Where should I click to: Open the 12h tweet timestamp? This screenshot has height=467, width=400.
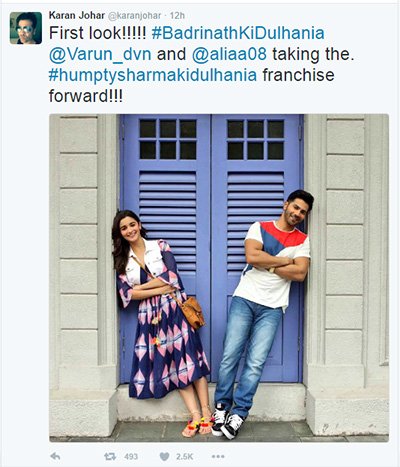coord(177,16)
